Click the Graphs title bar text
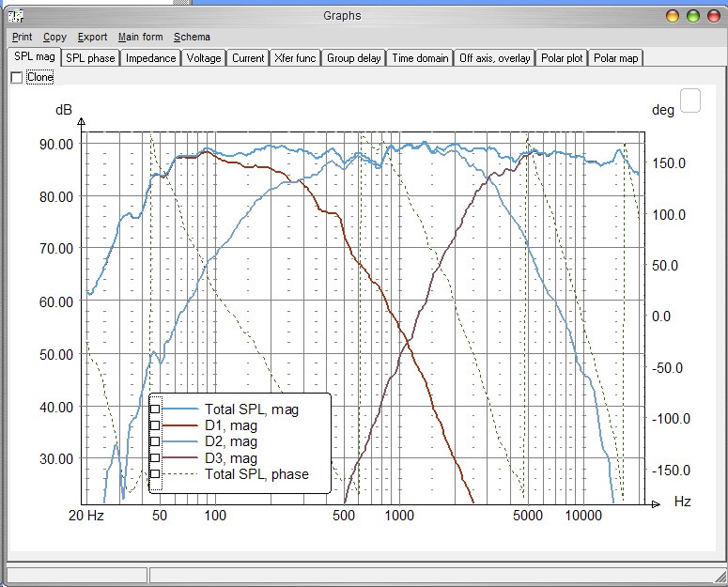The width and height of the screenshot is (728, 587). click(x=342, y=16)
